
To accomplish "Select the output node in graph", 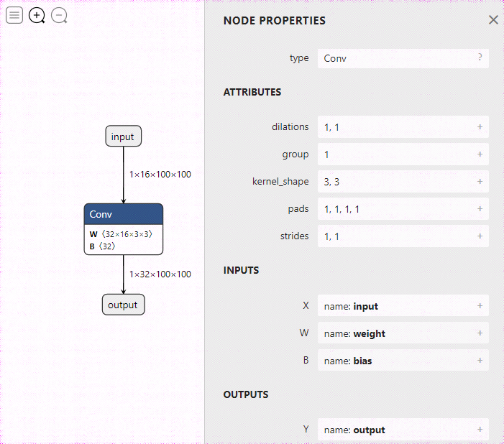I will pyautogui.click(x=123, y=305).
